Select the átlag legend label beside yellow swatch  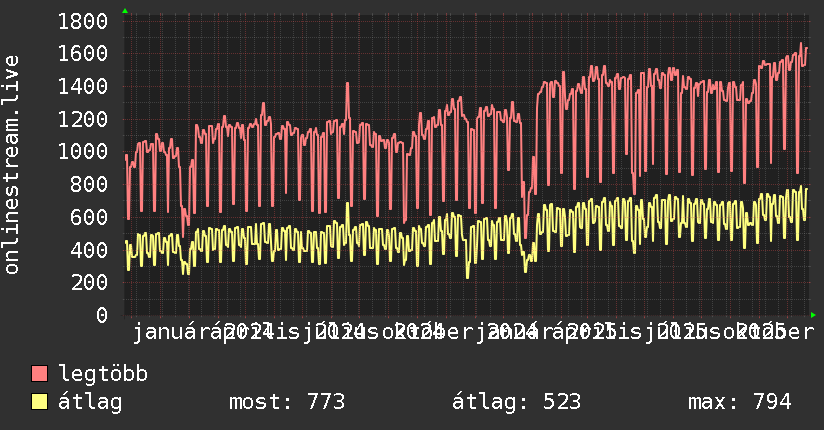pyautogui.click(x=90, y=402)
